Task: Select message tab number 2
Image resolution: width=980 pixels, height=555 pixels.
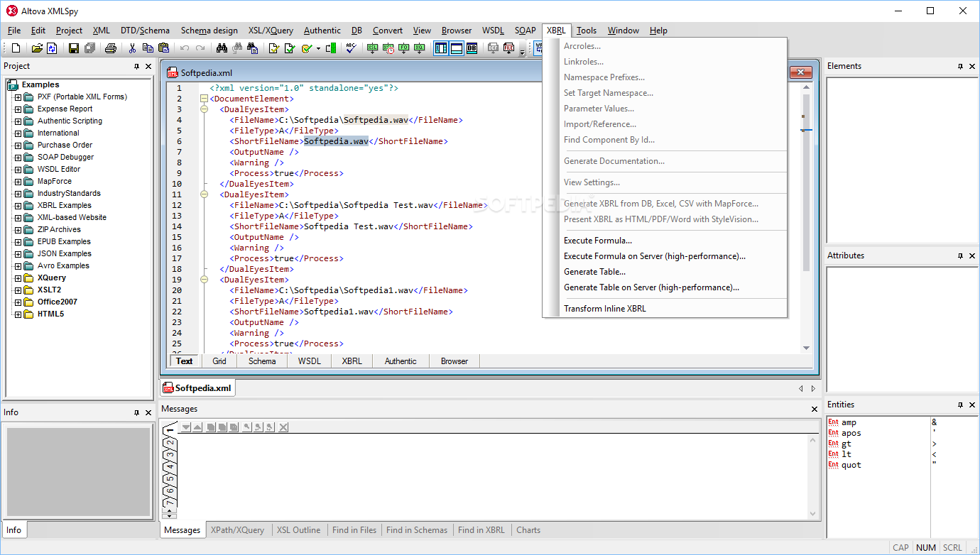Action: pos(170,443)
